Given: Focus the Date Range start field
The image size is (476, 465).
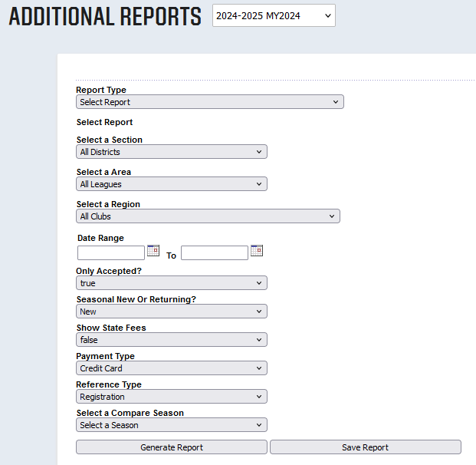Looking at the screenshot, I should point(111,252).
